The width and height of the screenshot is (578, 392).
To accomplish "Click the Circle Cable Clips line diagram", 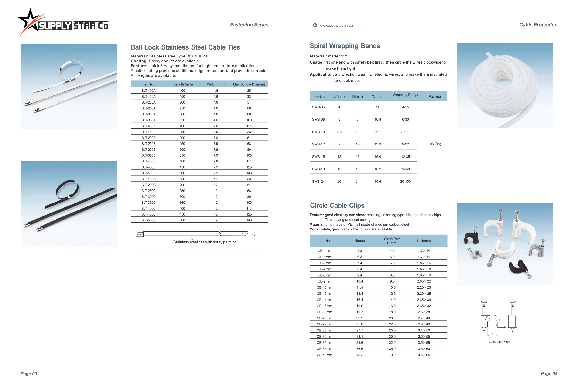I will [499, 318].
